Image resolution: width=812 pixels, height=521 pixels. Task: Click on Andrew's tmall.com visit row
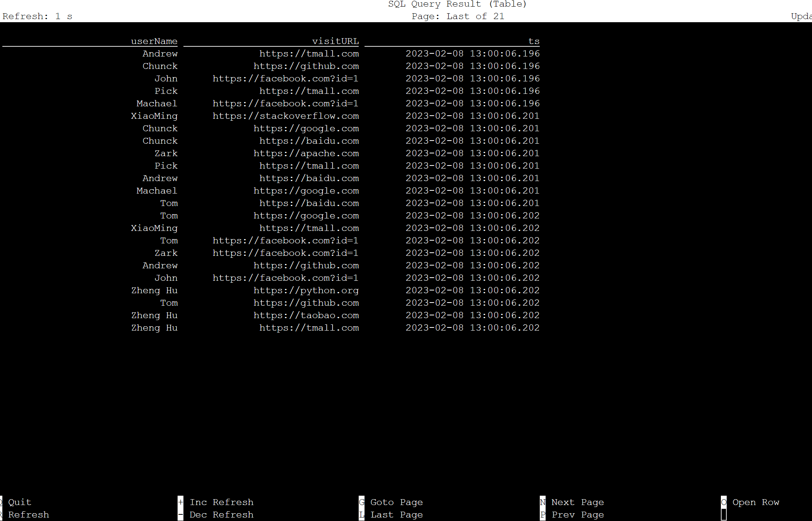pyautogui.click(x=272, y=54)
